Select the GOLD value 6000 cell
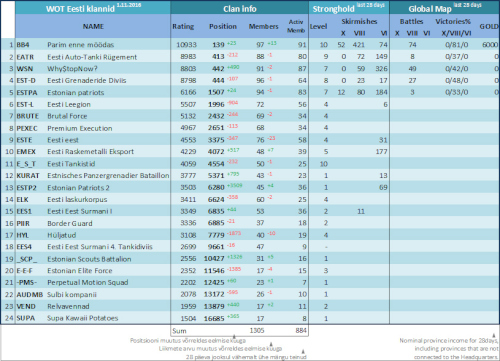Screen dimensions: 500x361 490,45
